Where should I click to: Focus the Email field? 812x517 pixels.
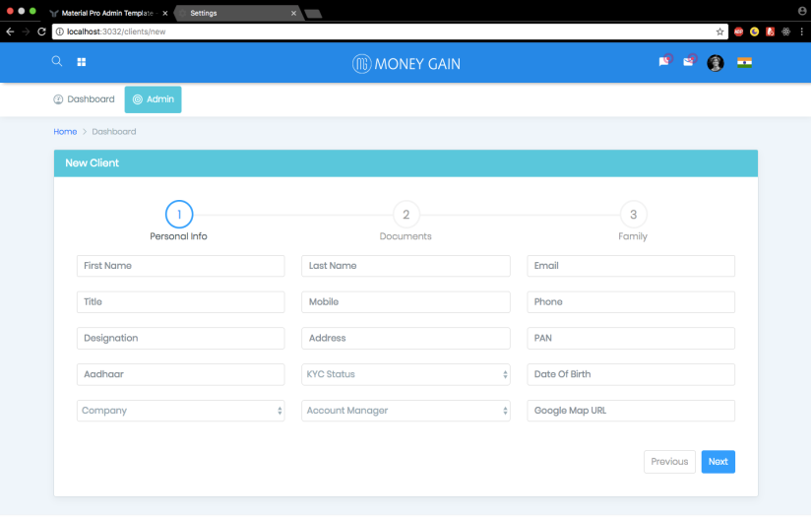tap(631, 265)
